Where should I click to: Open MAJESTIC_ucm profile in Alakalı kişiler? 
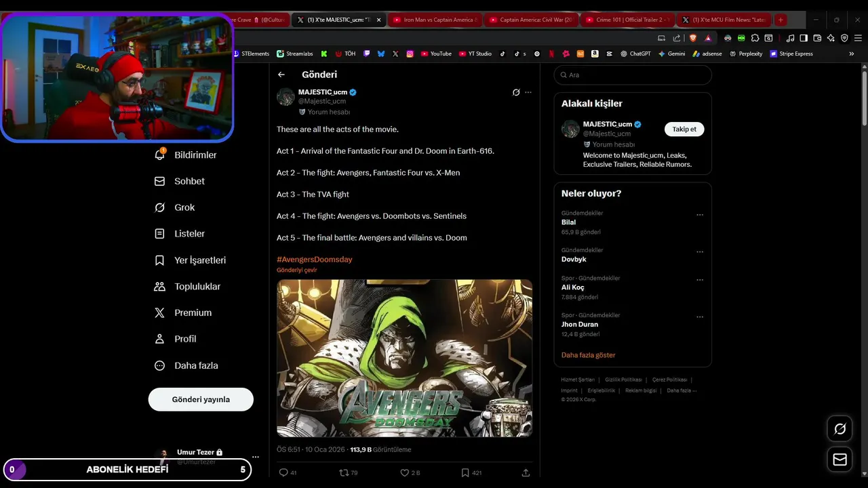tap(608, 124)
